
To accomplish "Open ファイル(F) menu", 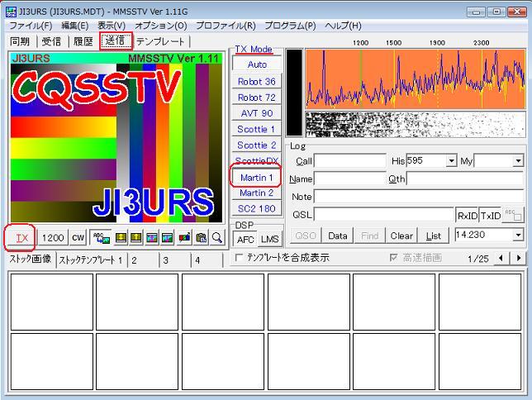I will click(x=31, y=26).
